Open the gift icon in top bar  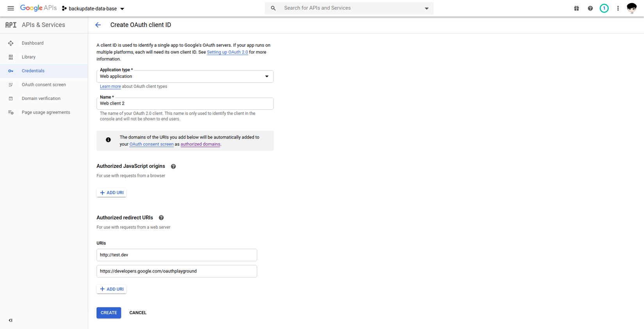point(576,8)
